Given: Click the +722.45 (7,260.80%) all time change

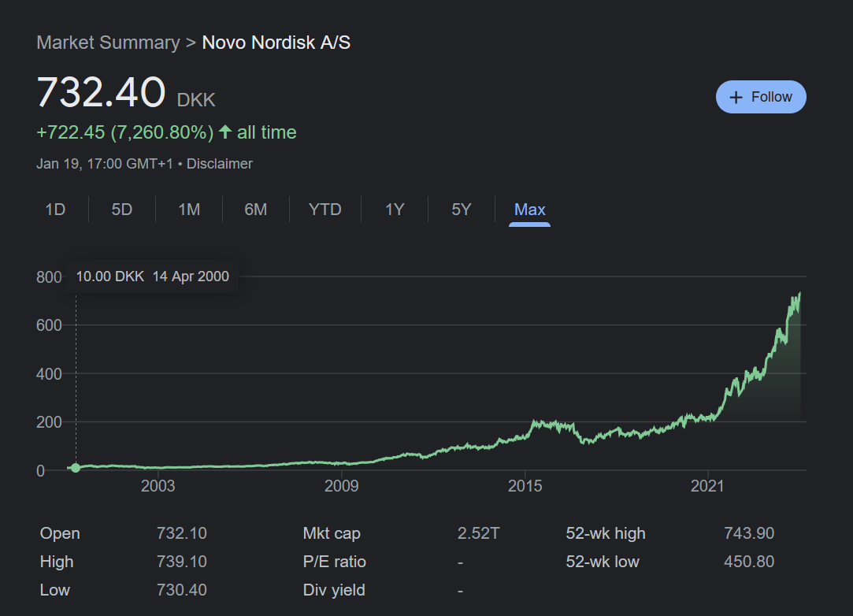Looking at the screenshot, I should [x=166, y=132].
